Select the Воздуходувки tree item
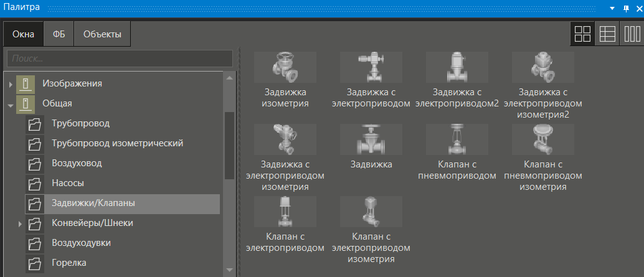Screen dimensions: 644x277 [82, 243]
